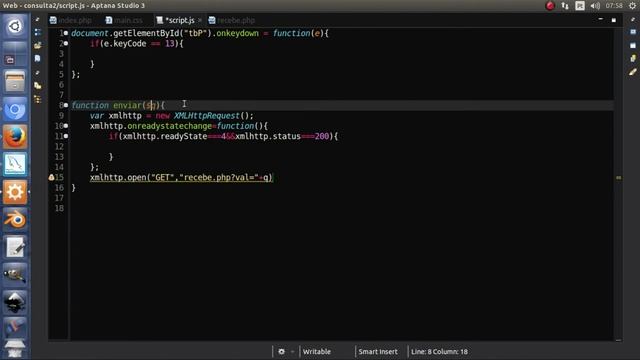Launch Blender from the dock
Viewport: 640px width, 360px height.
[x=15, y=220]
